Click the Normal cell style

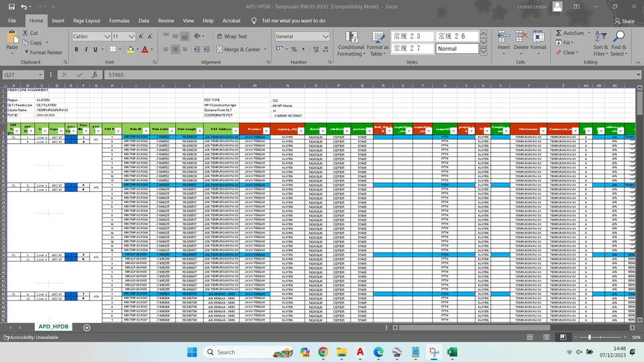(457, 48)
